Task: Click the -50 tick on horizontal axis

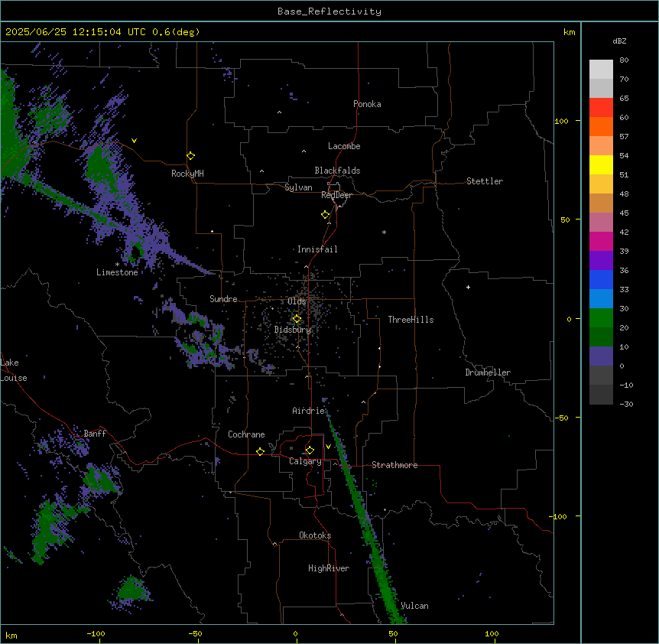Action: click(x=195, y=633)
